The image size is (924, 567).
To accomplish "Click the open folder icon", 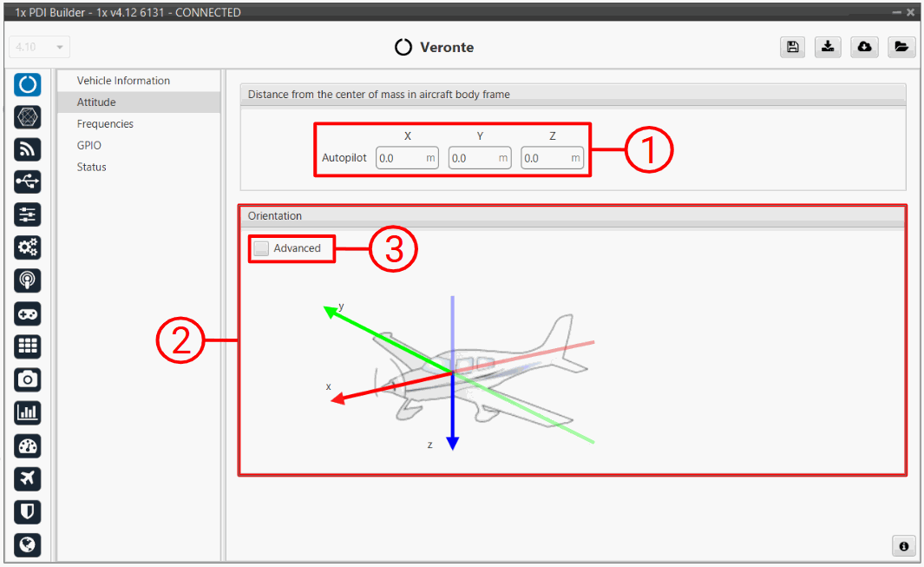I will 901,48.
